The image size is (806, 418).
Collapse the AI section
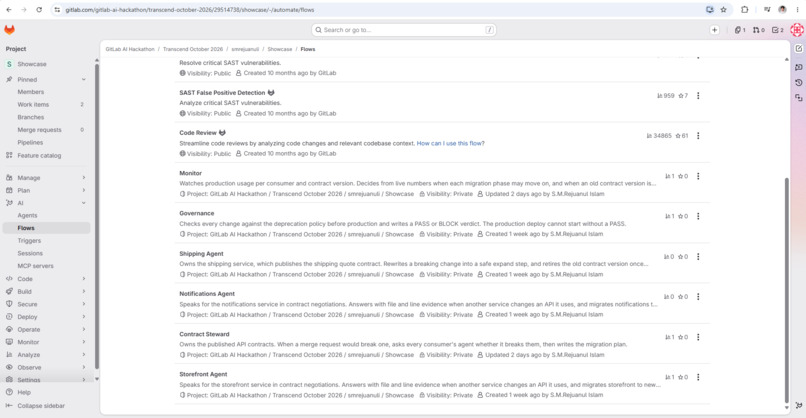pos(84,203)
